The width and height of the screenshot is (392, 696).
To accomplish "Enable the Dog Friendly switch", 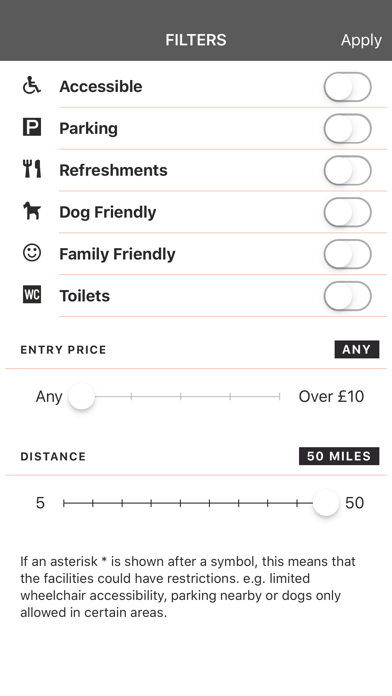I will [x=347, y=212].
